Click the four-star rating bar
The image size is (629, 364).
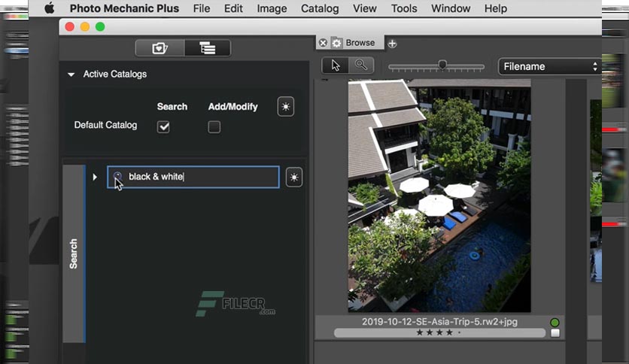pos(439,332)
